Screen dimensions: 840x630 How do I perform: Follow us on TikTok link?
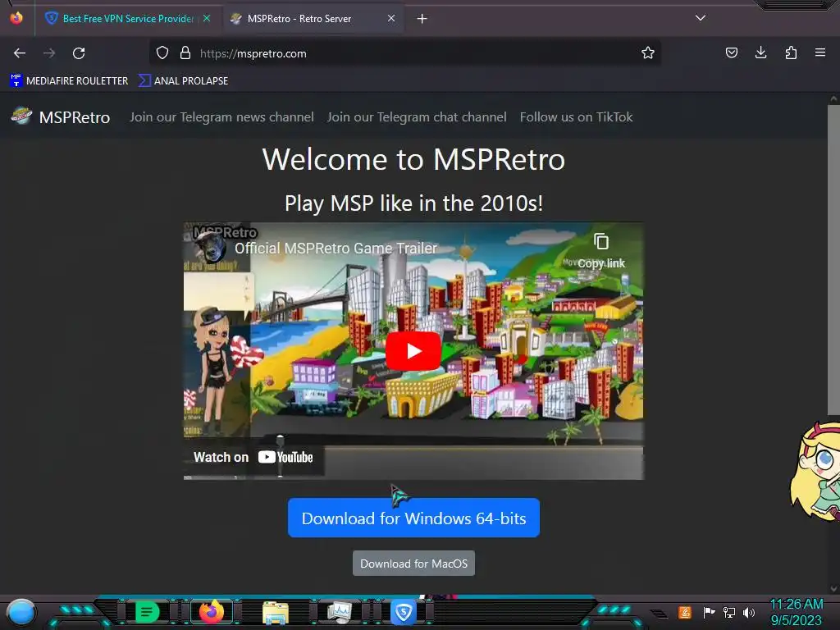(x=577, y=116)
